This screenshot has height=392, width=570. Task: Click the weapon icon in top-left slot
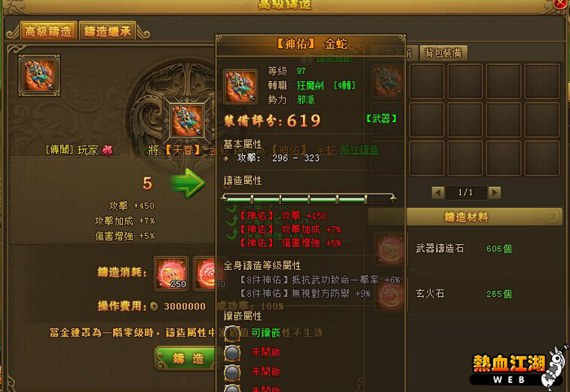tap(39, 76)
